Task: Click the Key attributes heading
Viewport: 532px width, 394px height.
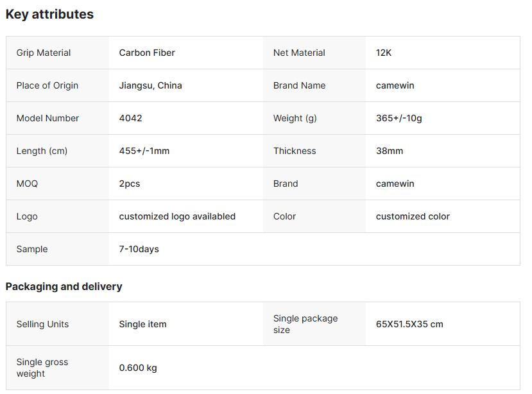Action: [x=49, y=14]
